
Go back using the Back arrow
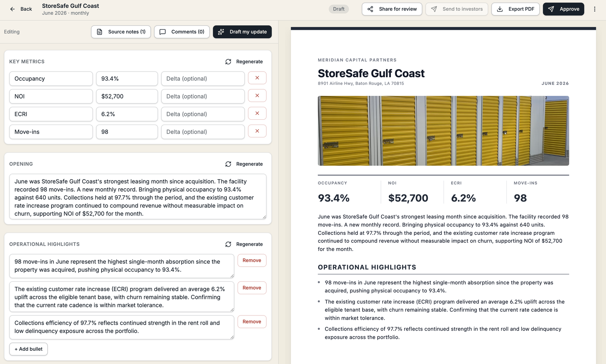click(21, 9)
